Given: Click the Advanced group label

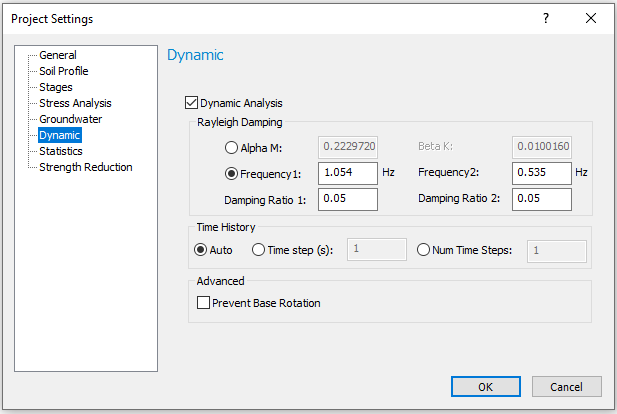Looking at the screenshot, I should pyautogui.click(x=220, y=281).
